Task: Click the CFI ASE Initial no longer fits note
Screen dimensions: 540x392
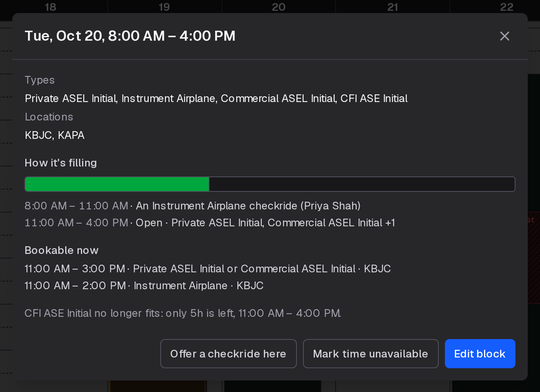Action: click(x=183, y=313)
